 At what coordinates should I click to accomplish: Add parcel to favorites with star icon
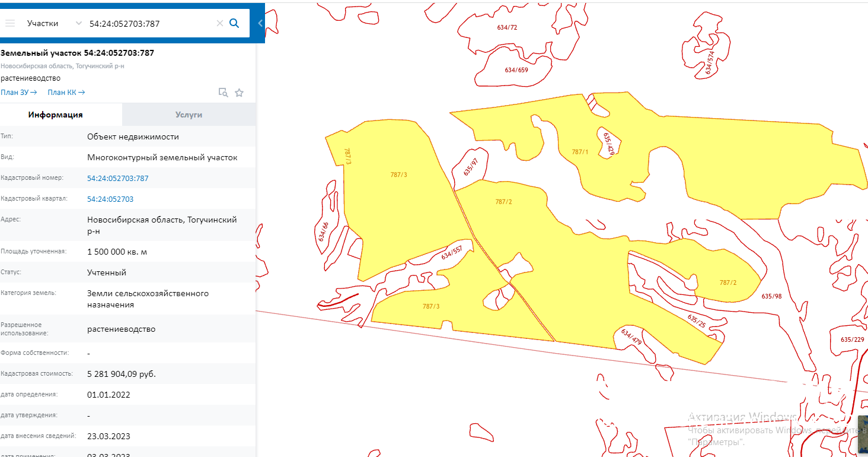[239, 93]
